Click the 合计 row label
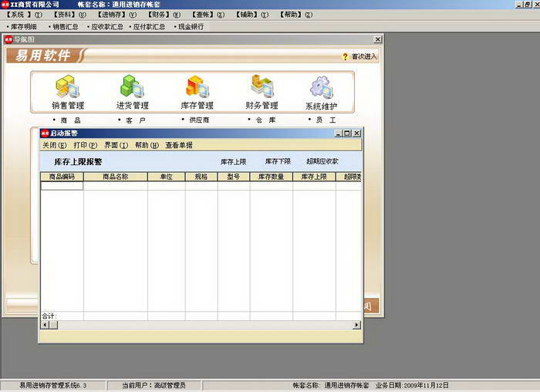This screenshot has width=540, height=392. click(49, 316)
